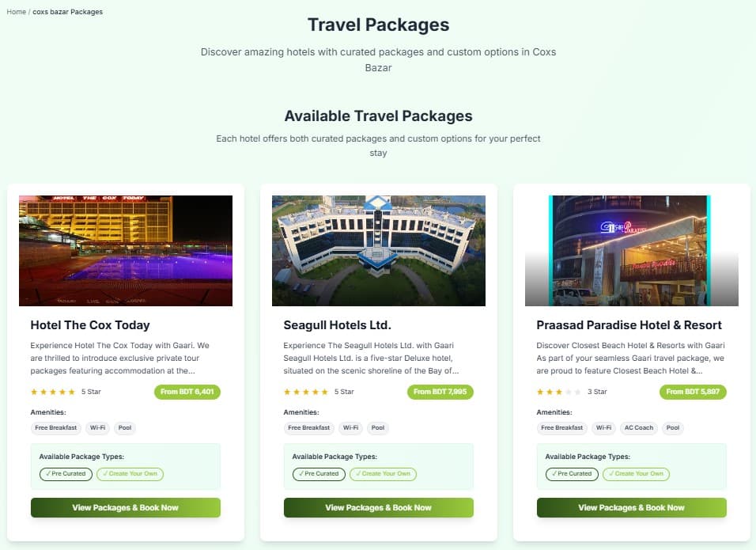Click the AC Coach amenity tag

point(639,428)
